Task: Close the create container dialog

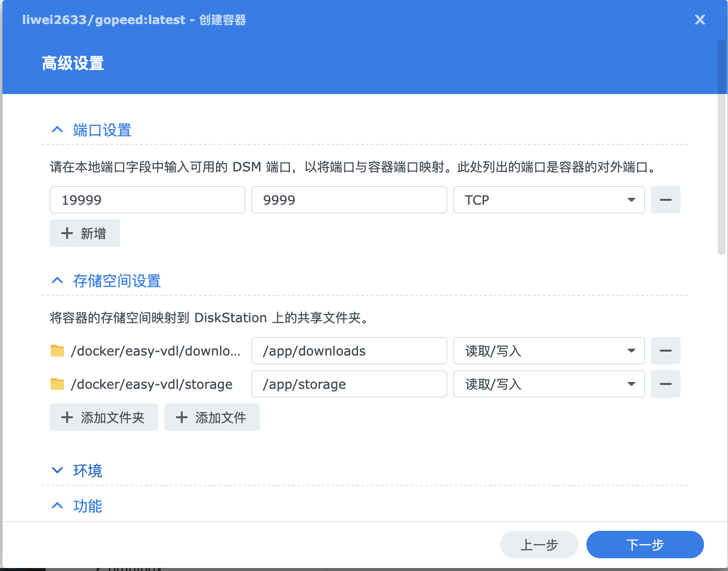Action: [x=700, y=20]
